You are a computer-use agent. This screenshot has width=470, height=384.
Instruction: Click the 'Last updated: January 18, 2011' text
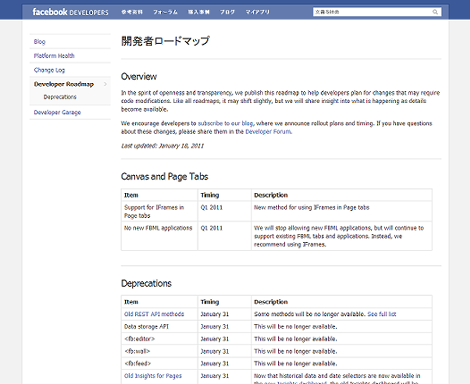(162, 146)
